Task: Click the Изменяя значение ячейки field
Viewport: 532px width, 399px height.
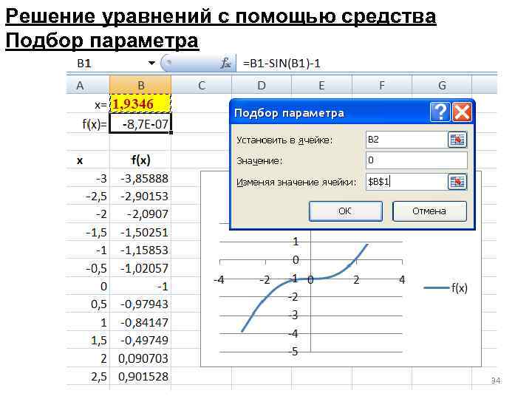Action: [407, 182]
